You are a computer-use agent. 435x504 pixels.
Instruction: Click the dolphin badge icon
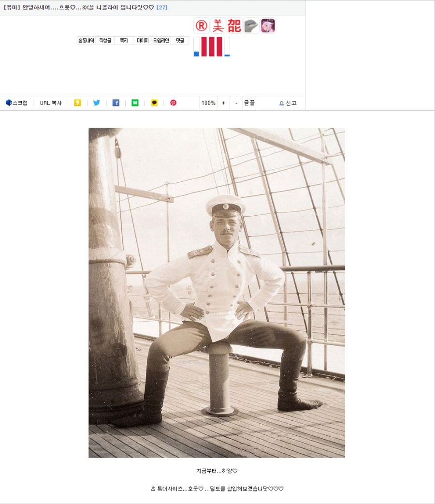coord(251,26)
